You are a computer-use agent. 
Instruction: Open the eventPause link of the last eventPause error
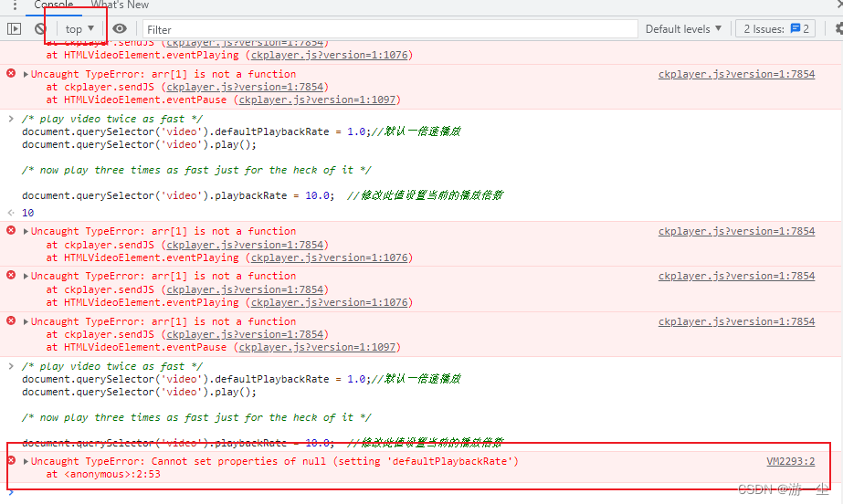pyautogui.click(x=317, y=347)
